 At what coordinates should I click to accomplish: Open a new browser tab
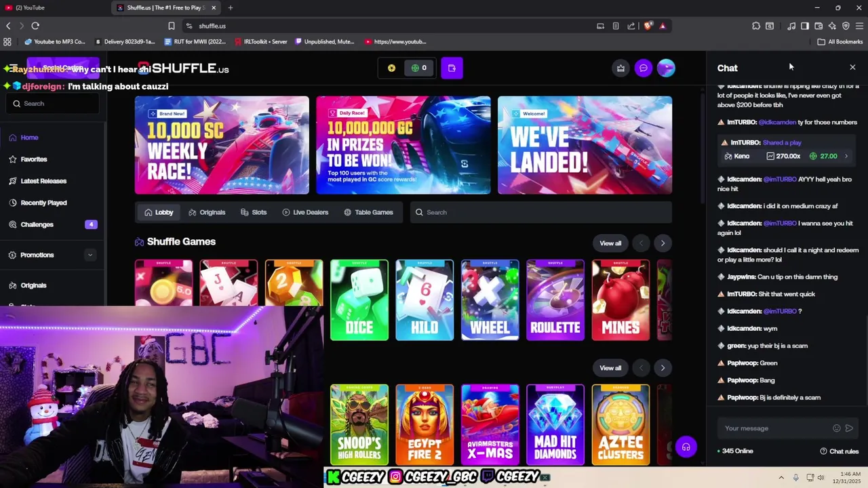pyautogui.click(x=231, y=7)
